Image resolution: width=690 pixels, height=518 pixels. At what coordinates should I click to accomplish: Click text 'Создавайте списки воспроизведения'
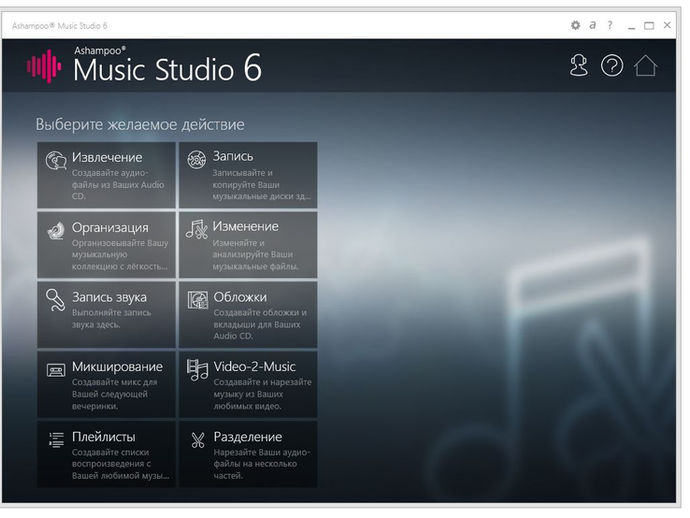111,458
